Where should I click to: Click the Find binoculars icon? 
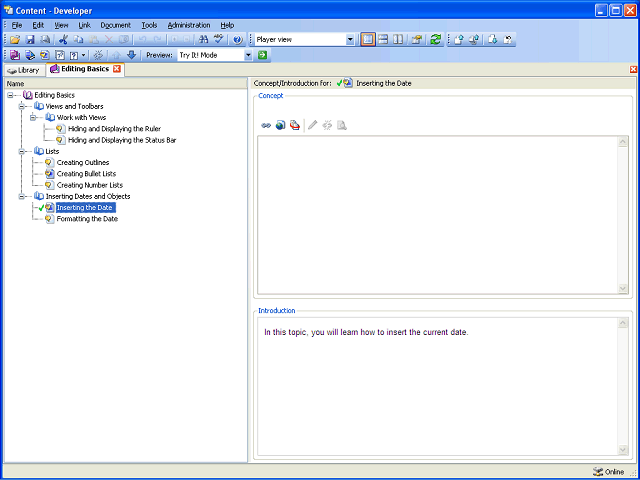click(203, 40)
